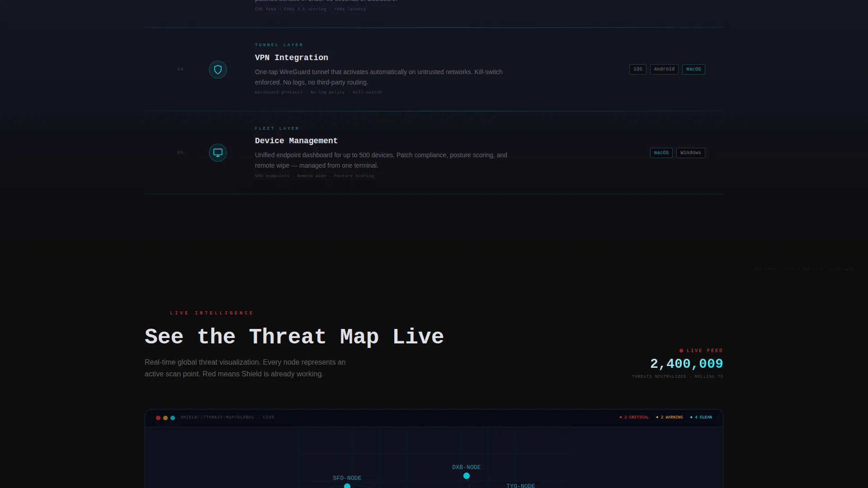Click the '2 CRITICAL' status indicator

634,417
